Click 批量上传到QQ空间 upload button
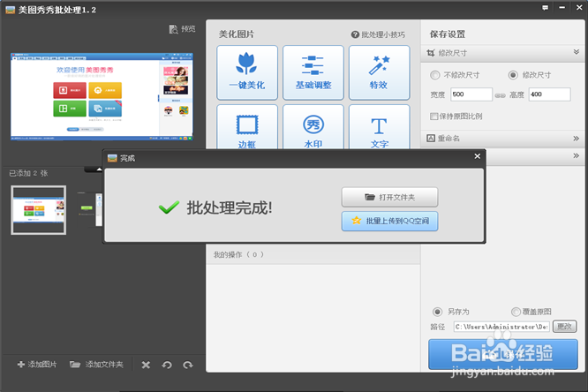Image resolution: width=588 pixels, height=392 pixels. [x=389, y=221]
